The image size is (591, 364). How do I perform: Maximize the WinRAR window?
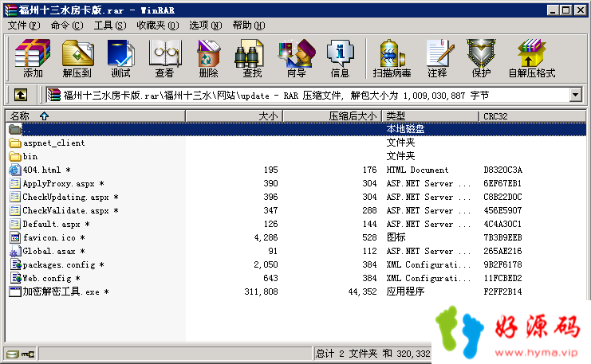(566, 10)
